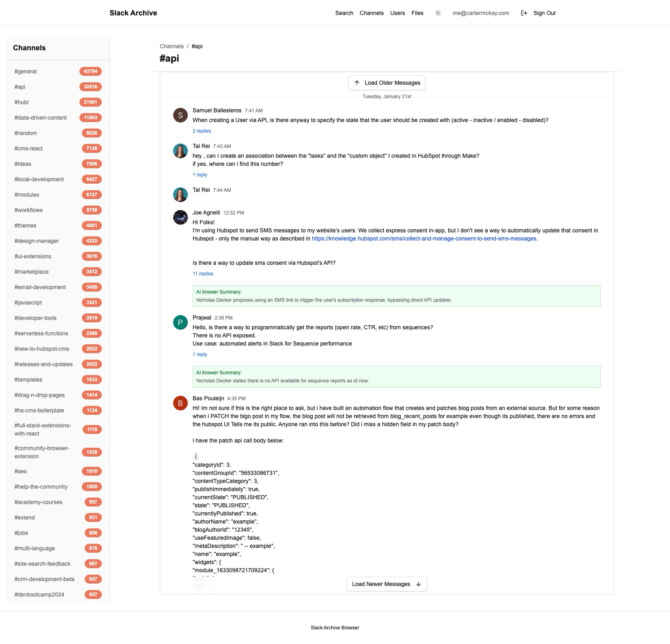Switch to the Files section
The image size is (670, 644).
pos(417,13)
